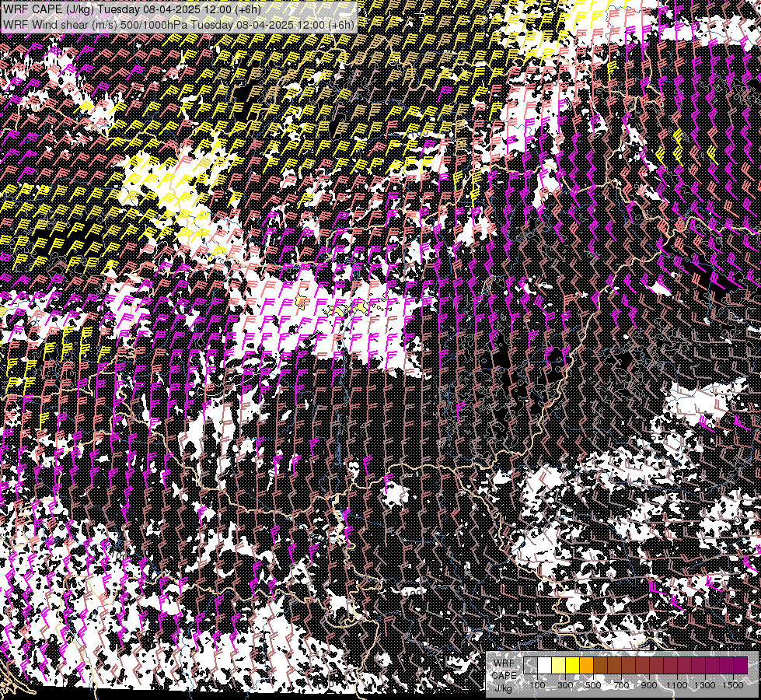Click the 'J/kg' unit label in the legend

coord(504,688)
